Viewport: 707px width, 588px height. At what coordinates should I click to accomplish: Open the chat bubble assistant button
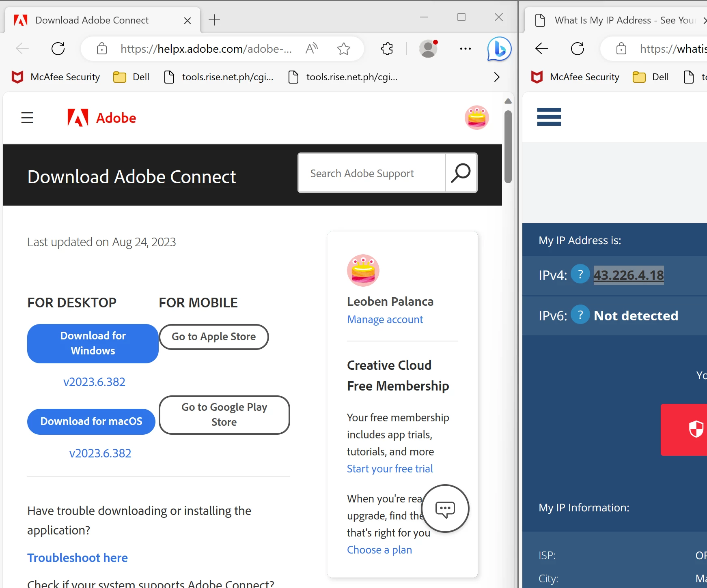coord(445,509)
